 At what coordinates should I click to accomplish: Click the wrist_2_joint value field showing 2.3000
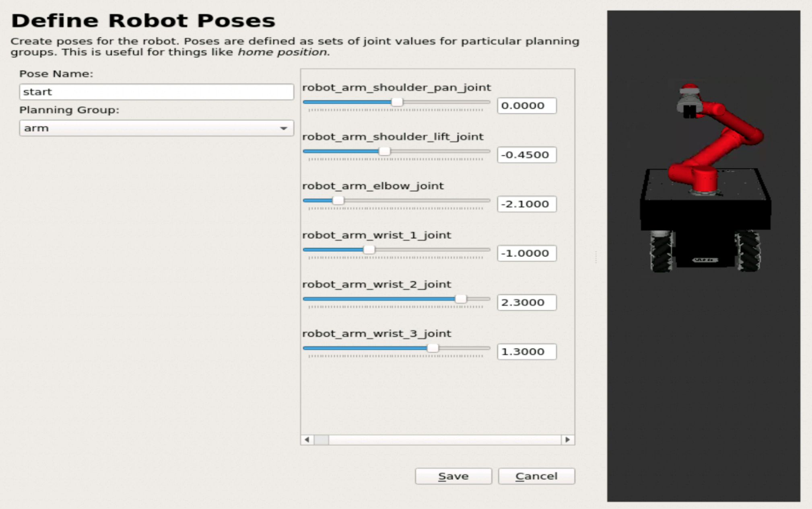[527, 302]
